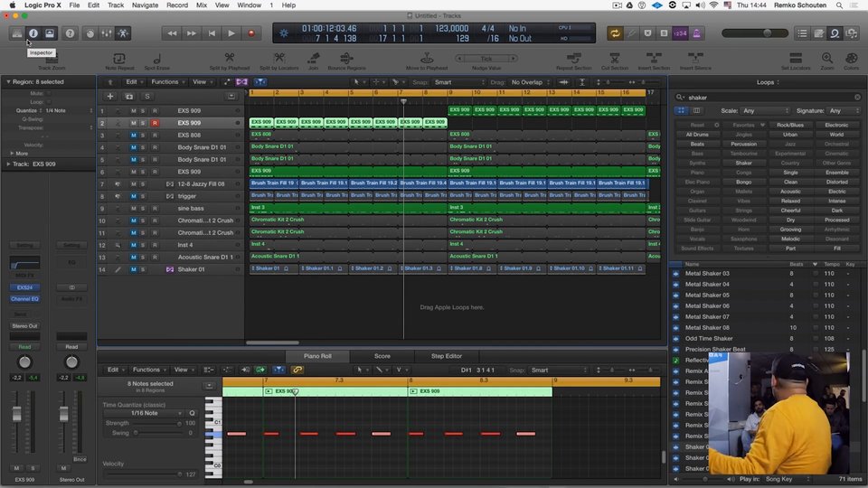868x488 pixels.
Task: Solo the Inst 4 track
Action: click(143, 245)
